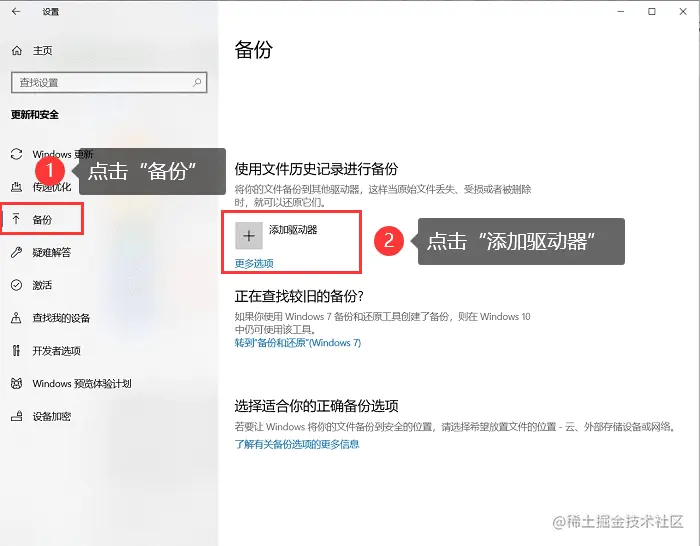
Task: Click the 更新和安全 section title
Action: [35, 115]
